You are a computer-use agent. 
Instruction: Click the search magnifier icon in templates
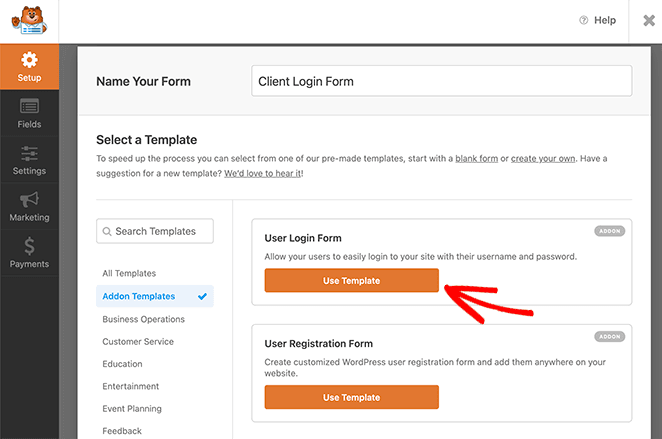click(x=105, y=232)
